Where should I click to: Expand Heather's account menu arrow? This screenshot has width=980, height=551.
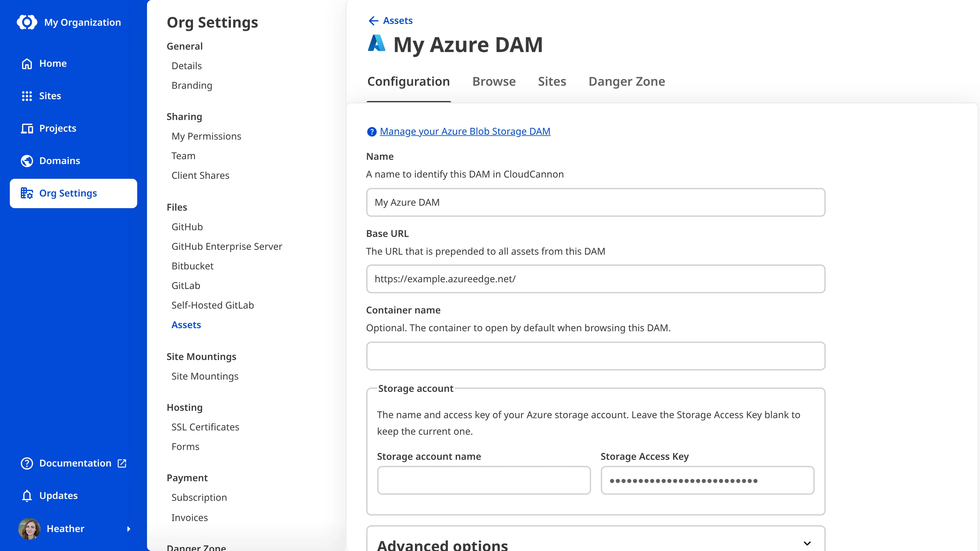[129, 529]
